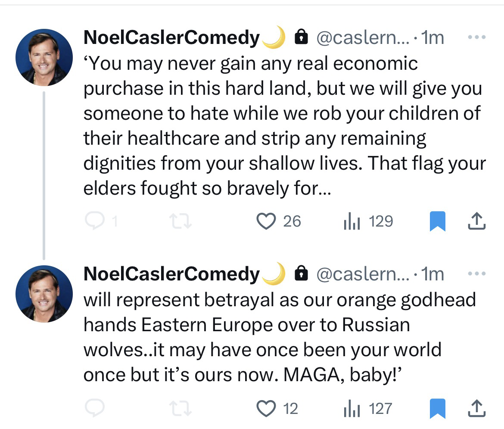The width and height of the screenshot is (504, 429).
Task: Open more options for the first tweet
Action: click(x=476, y=37)
